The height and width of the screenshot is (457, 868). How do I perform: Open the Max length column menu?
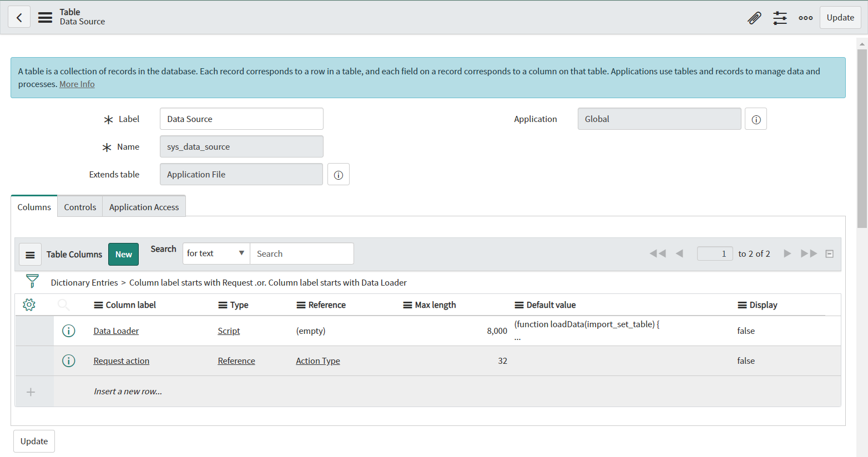pyautogui.click(x=407, y=305)
